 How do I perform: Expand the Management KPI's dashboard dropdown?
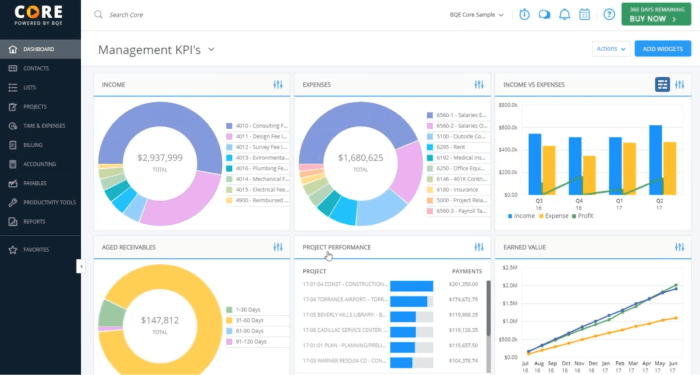(x=211, y=50)
